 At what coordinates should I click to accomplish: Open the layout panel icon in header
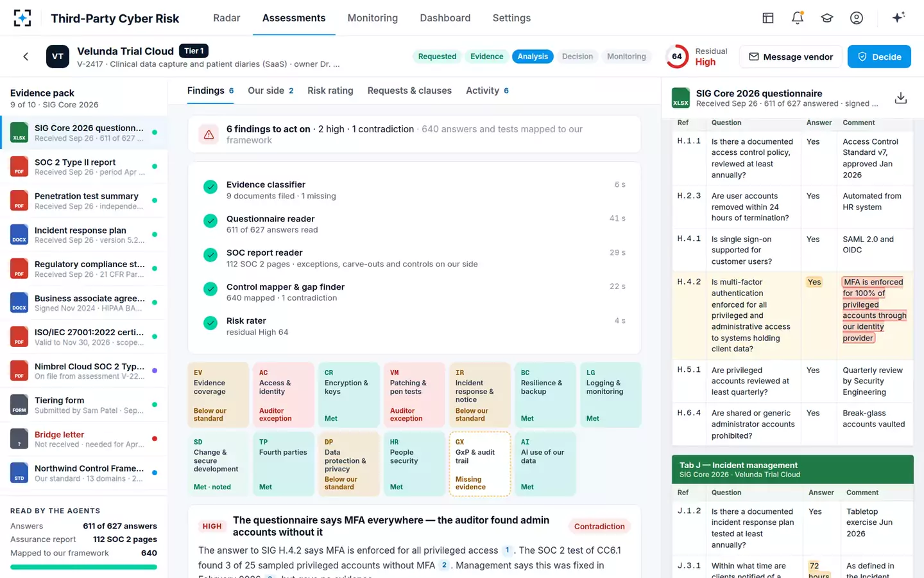pyautogui.click(x=767, y=18)
